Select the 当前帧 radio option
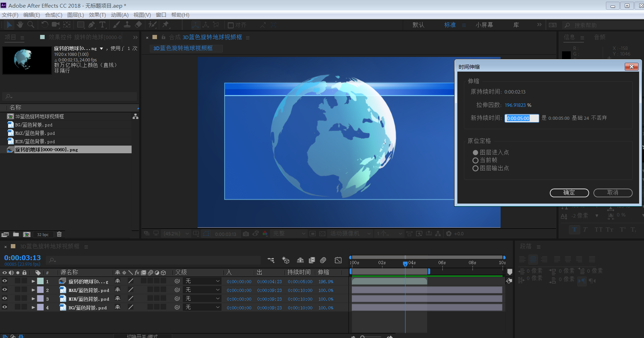 pyautogui.click(x=475, y=160)
